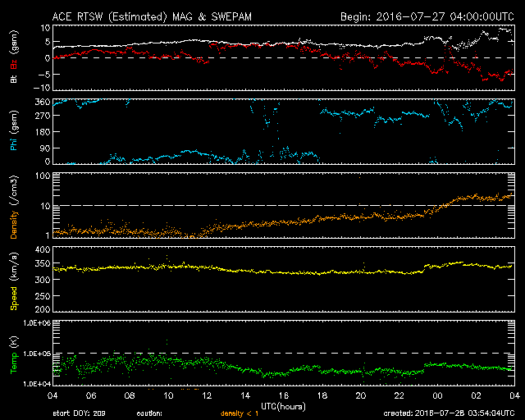525x420 pixels.
Task: Click the Begin 2016-07-27 timestamp text
Action: point(427,16)
